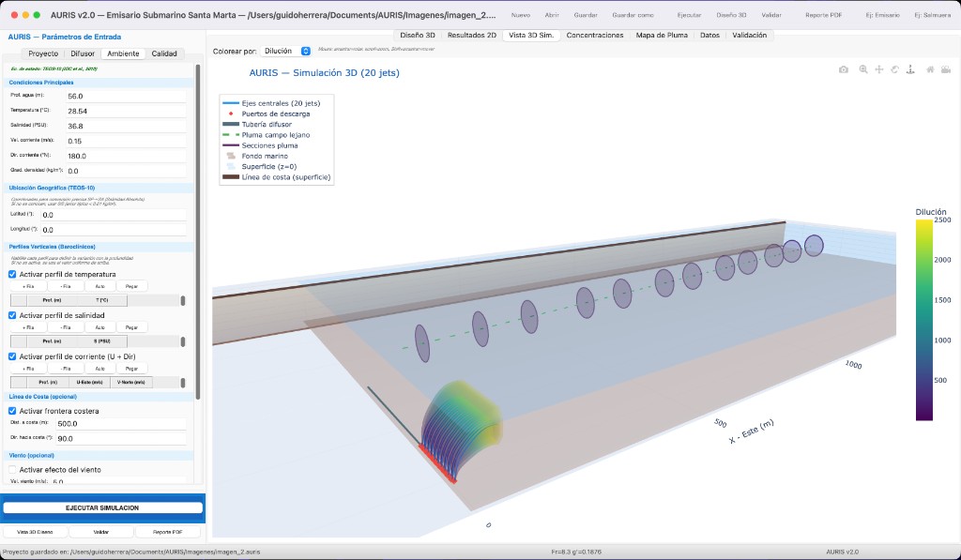Click the U-Este (m/s) column header

89,383
